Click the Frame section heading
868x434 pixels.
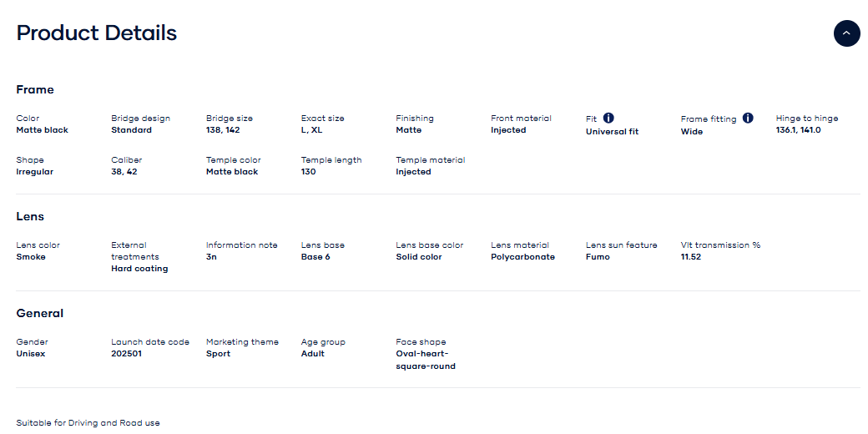35,90
